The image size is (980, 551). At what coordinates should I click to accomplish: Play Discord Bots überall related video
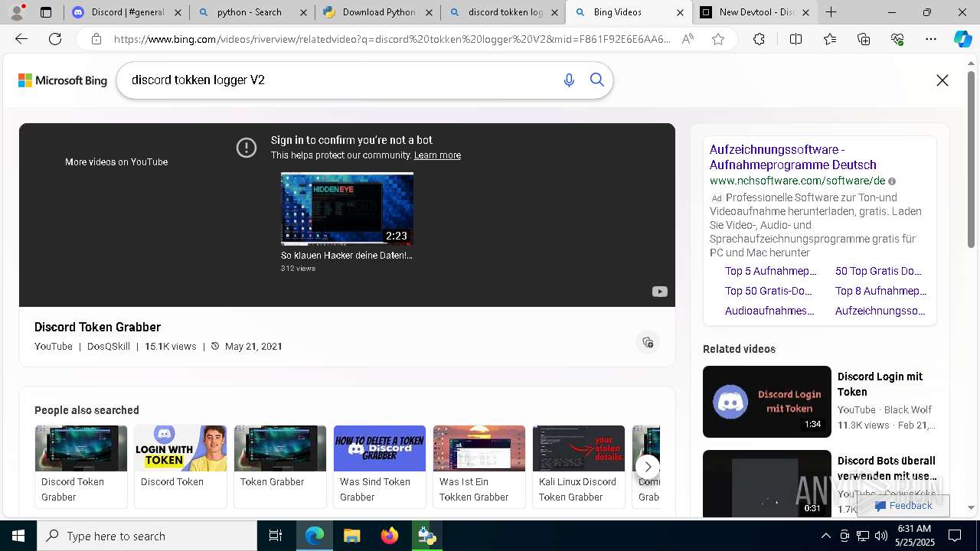click(x=766, y=484)
